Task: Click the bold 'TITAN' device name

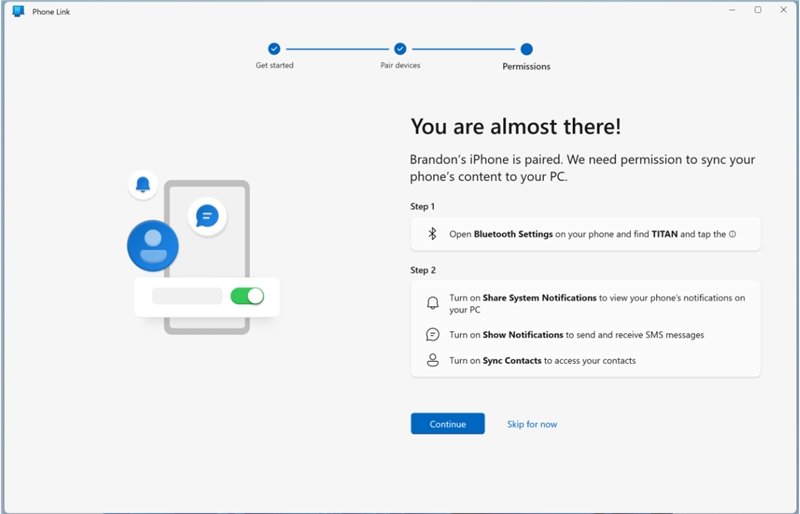Action: click(664, 234)
